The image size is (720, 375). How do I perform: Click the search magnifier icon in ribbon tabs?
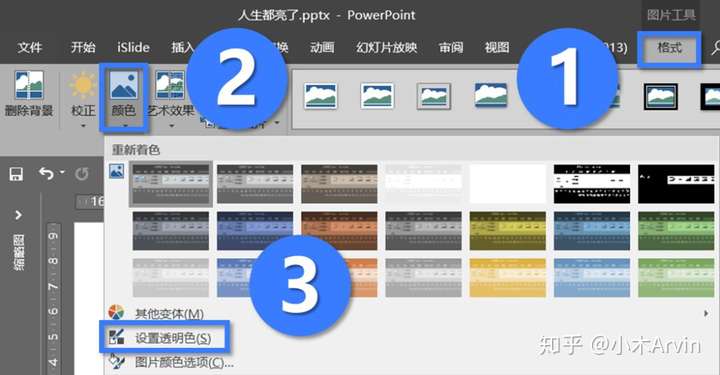tap(715, 47)
